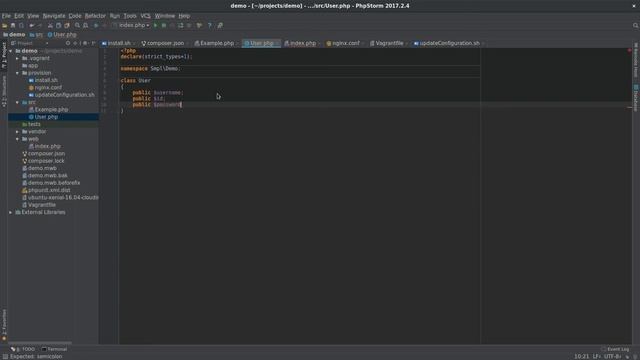Click the Replace toolbar icon
640x360 pixels.
click(85, 25)
